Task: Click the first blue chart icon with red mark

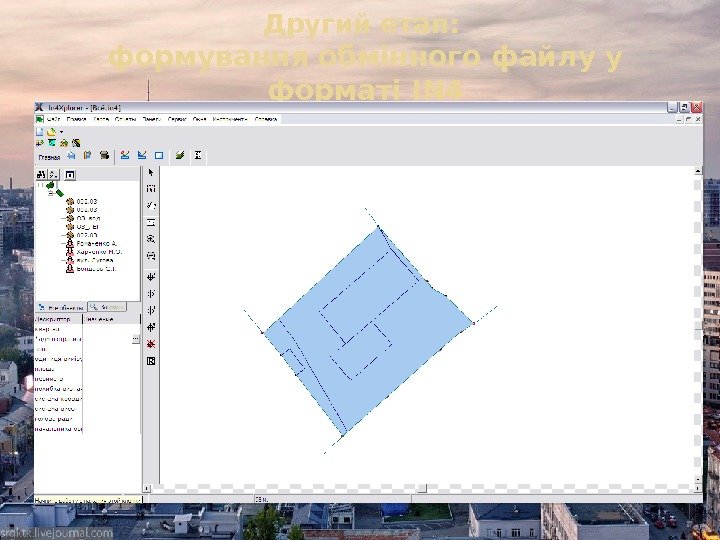Action: pos(124,156)
